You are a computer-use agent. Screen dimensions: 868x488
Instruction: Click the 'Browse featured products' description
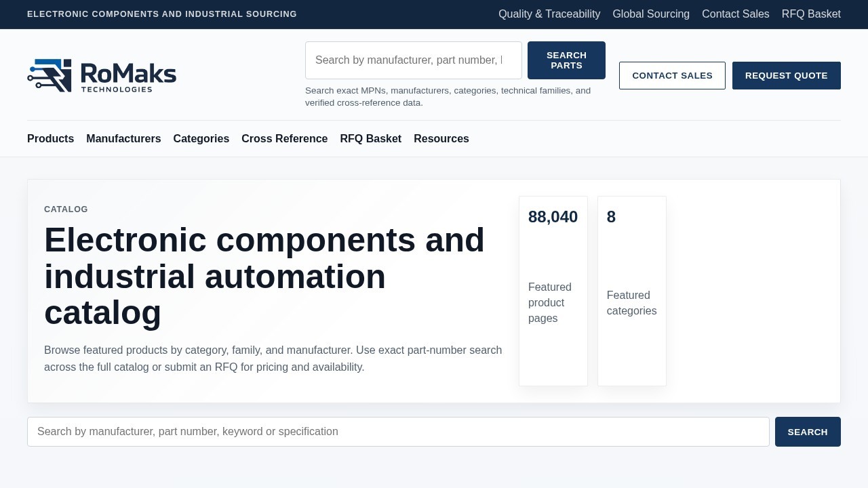point(273,359)
